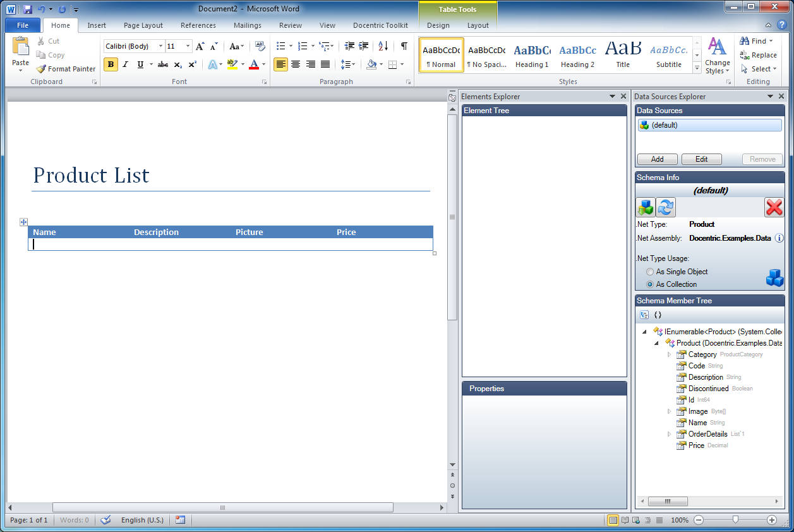Open the Find dropdown arrow
This screenshot has height=532, width=794.
[771, 41]
